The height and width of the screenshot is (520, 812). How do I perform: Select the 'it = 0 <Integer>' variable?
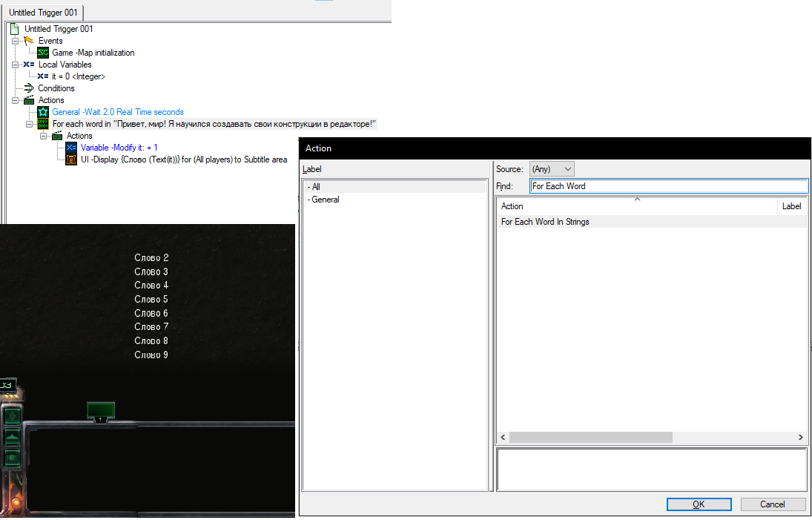click(x=78, y=76)
